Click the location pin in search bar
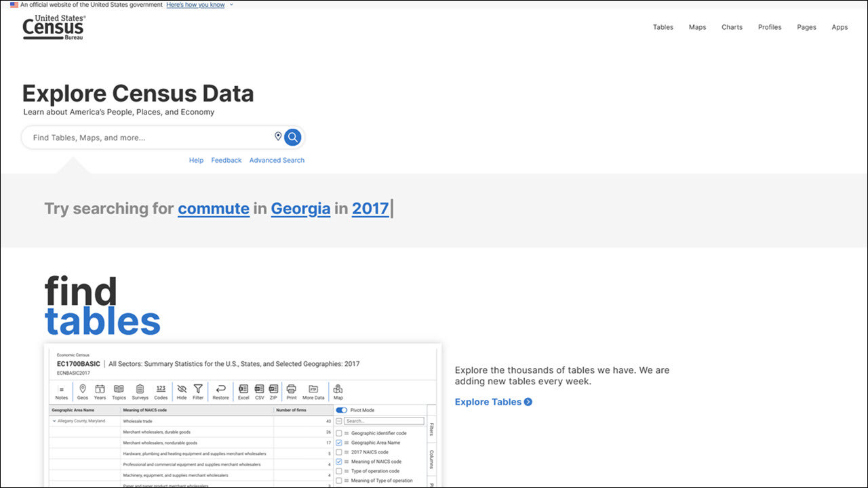The image size is (868, 488). tap(278, 137)
